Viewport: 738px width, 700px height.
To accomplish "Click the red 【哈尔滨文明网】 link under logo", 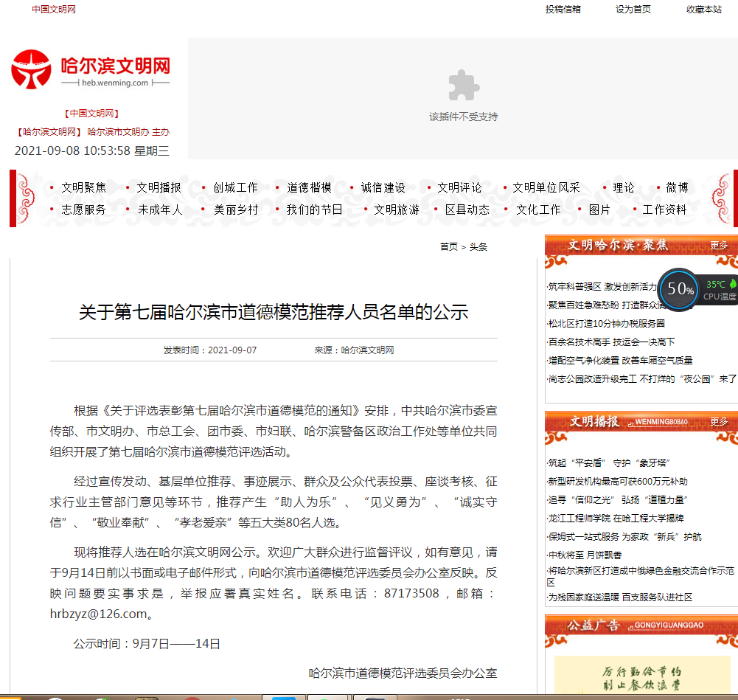I will (49, 132).
